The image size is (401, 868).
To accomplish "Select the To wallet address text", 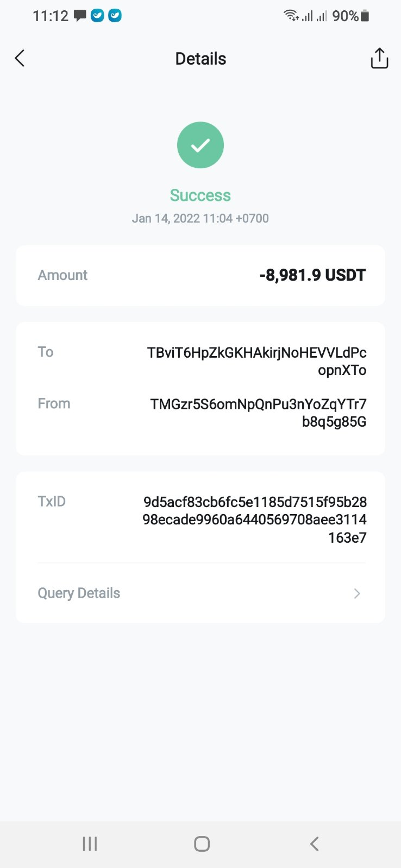I will pos(256,361).
